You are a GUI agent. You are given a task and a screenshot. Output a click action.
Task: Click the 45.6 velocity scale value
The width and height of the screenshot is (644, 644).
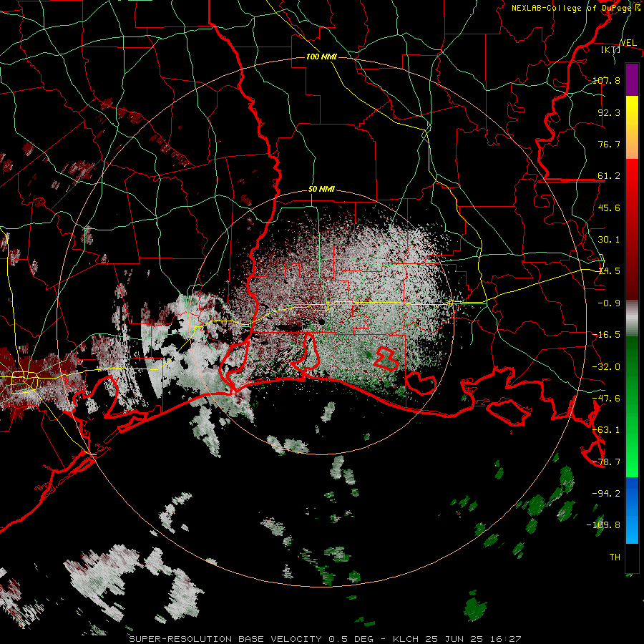pyautogui.click(x=609, y=208)
